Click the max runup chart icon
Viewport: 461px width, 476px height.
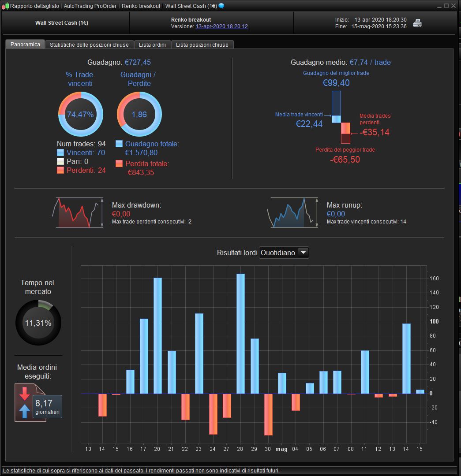(292, 212)
